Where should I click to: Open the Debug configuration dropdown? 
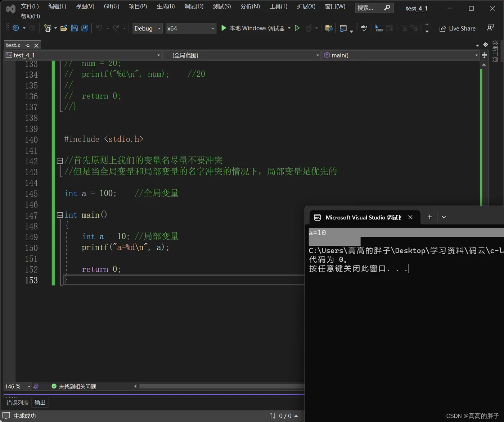point(148,28)
